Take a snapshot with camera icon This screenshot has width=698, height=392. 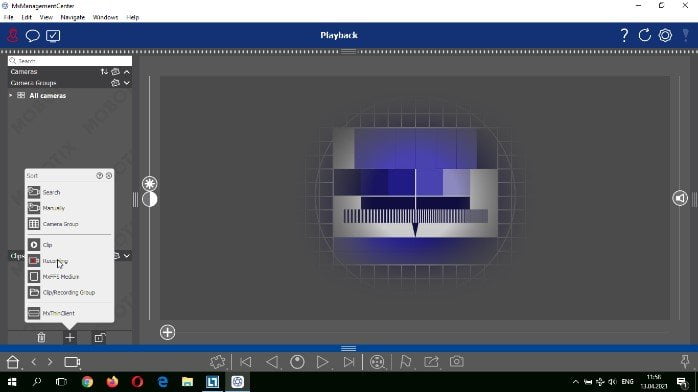click(456, 361)
